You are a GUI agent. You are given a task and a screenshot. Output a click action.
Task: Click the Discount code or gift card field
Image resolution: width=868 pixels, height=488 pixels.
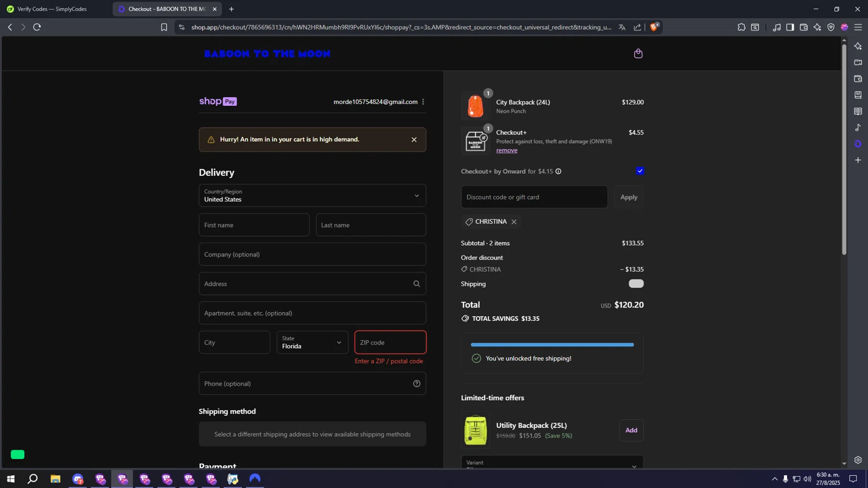[x=534, y=197]
